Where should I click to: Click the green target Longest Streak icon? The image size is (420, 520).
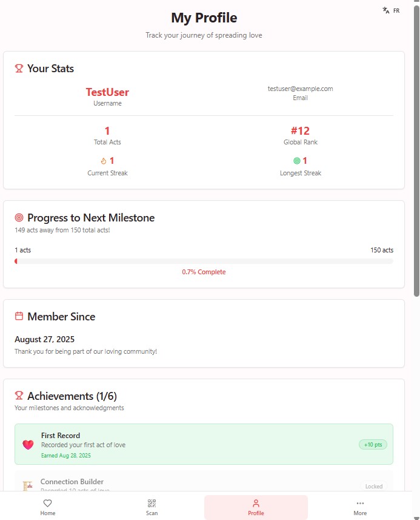coord(297,161)
